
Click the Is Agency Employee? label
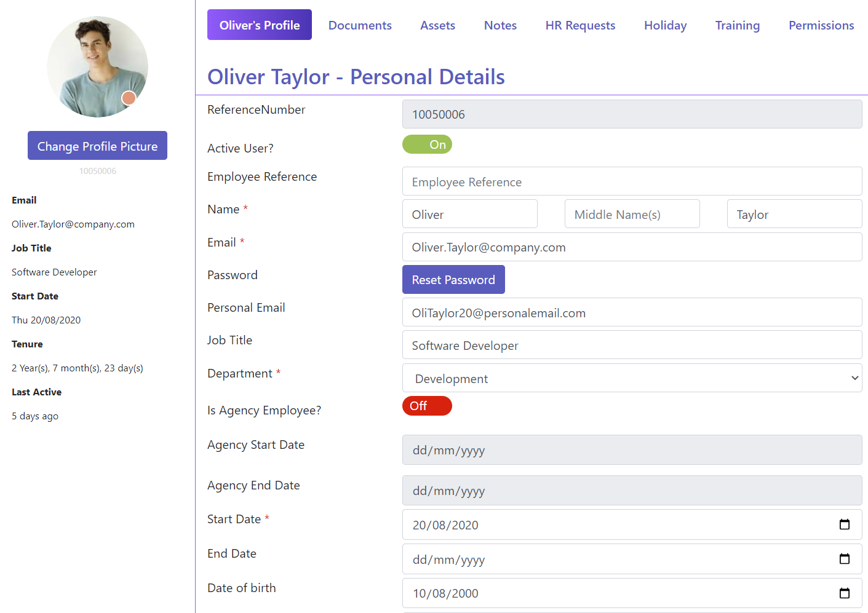pyautogui.click(x=264, y=410)
